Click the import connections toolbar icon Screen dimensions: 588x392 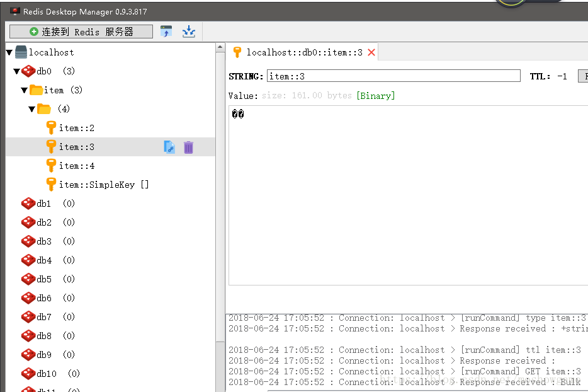[x=166, y=31]
